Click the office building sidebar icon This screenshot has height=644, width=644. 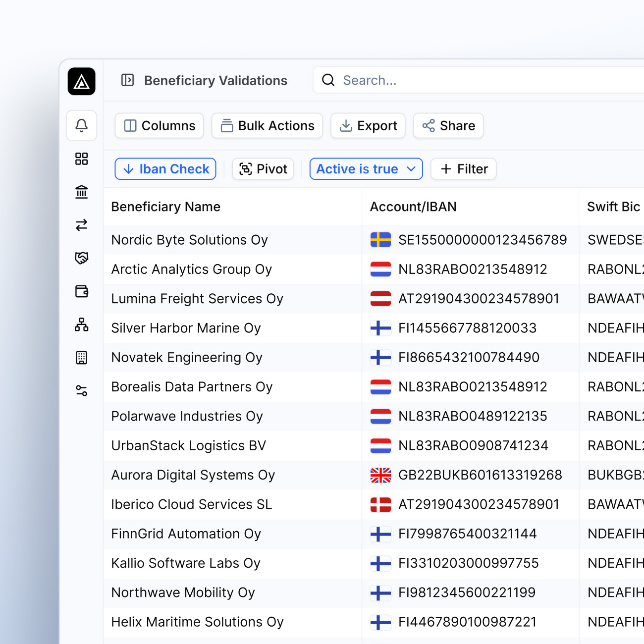pyautogui.click(x=82, y=358)
